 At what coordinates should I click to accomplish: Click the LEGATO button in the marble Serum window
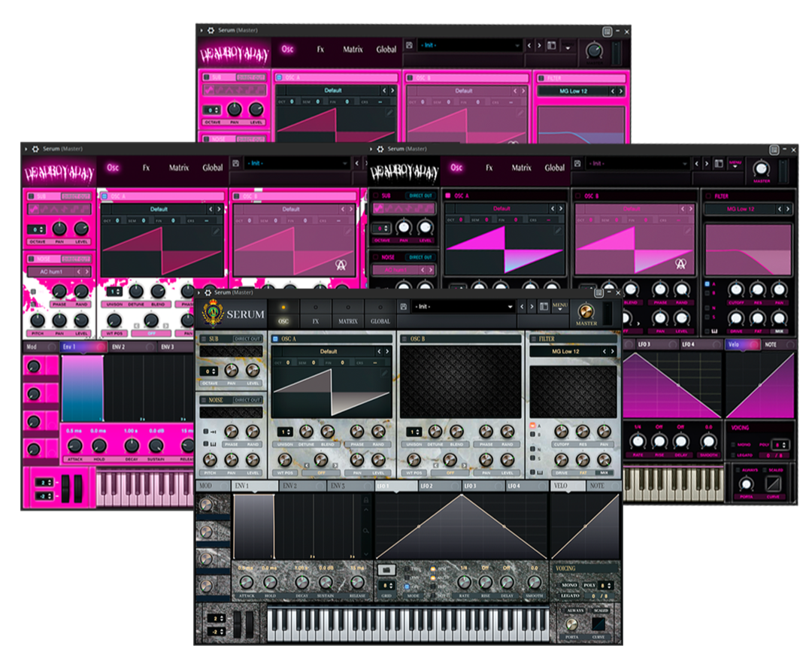570,596
